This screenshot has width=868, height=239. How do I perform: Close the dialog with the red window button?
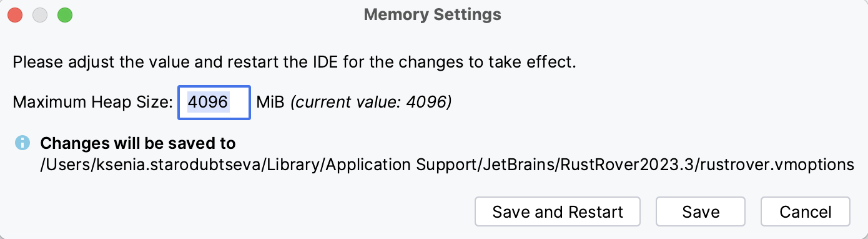click(x=16, y=14)
